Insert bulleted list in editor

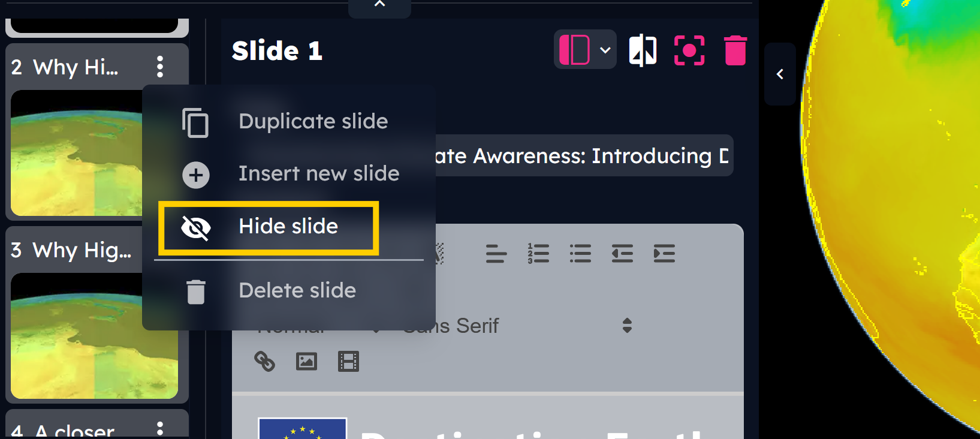pyautogui.click(x=580, y=254)
